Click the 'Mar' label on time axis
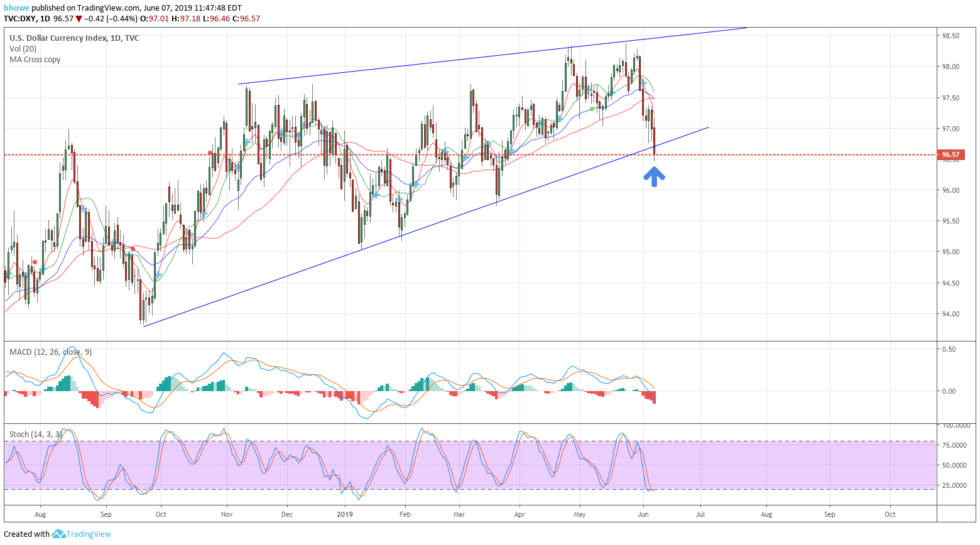The width and height of the screenshot is (980, 545). click(459, 514)
